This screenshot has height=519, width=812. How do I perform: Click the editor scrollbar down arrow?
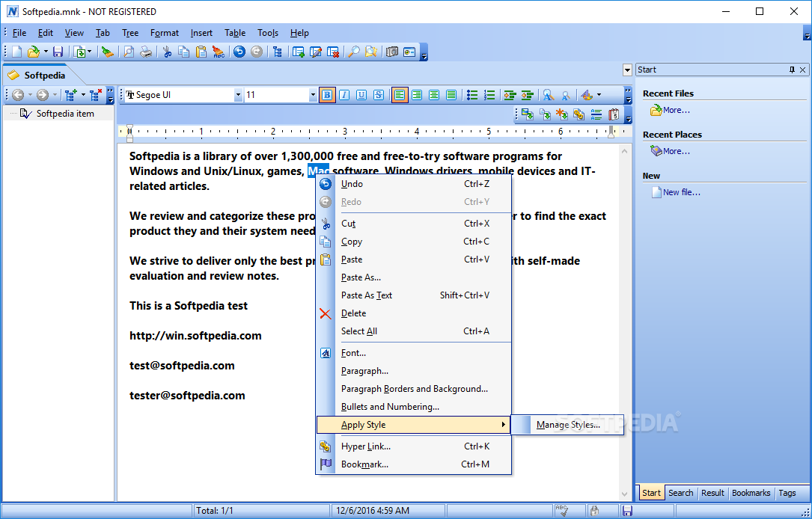(x=625, y=494)
